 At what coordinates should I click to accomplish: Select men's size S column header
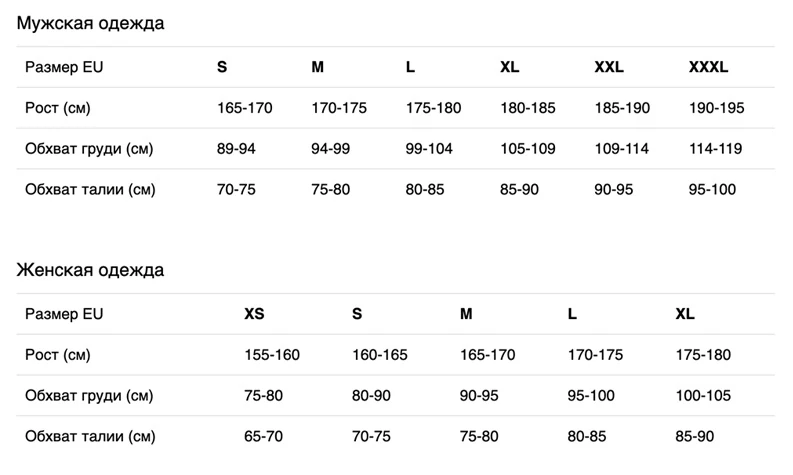tap(222, 67)
